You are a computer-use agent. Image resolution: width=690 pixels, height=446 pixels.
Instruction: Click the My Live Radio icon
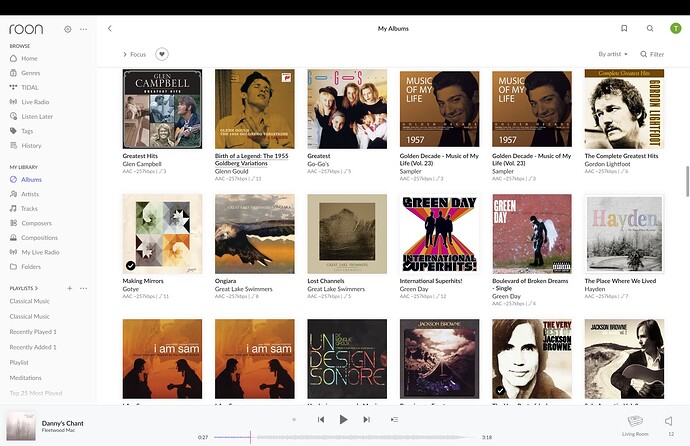(14, 252)
